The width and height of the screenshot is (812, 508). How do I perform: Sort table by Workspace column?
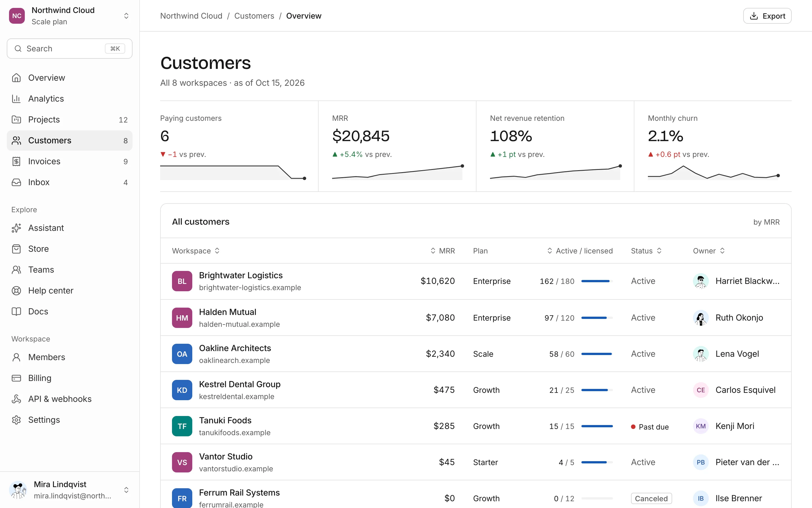196,251
